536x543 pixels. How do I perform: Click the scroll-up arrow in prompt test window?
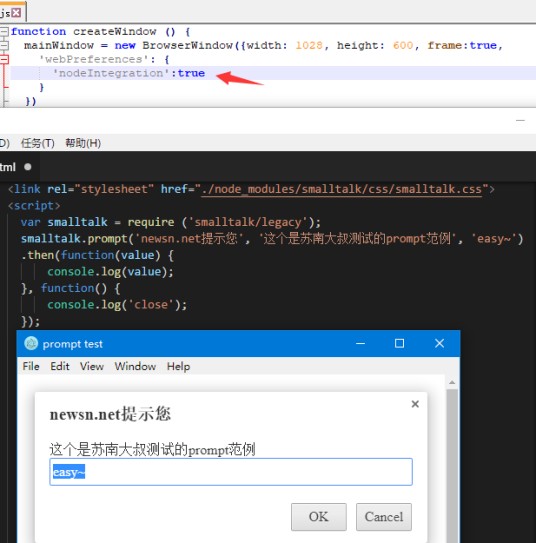click(452, 383)
